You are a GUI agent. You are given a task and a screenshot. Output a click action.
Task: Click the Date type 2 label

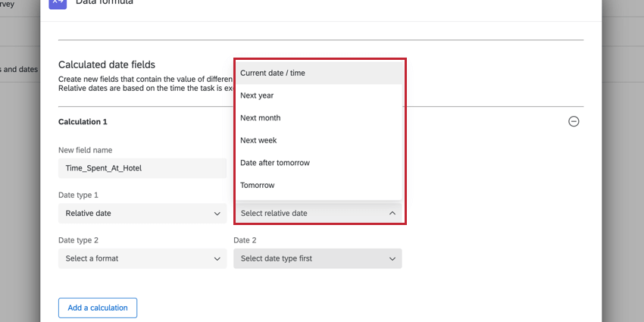(79, 240)
